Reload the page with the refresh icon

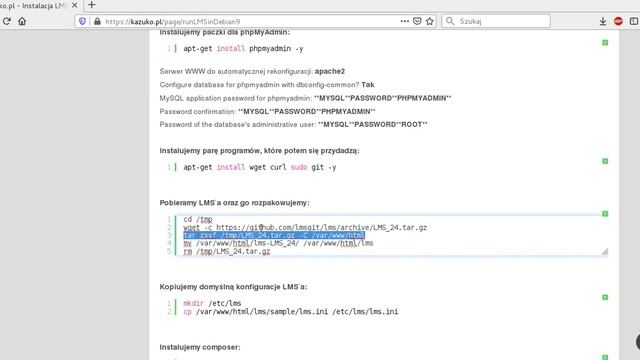tap(6, 21)
